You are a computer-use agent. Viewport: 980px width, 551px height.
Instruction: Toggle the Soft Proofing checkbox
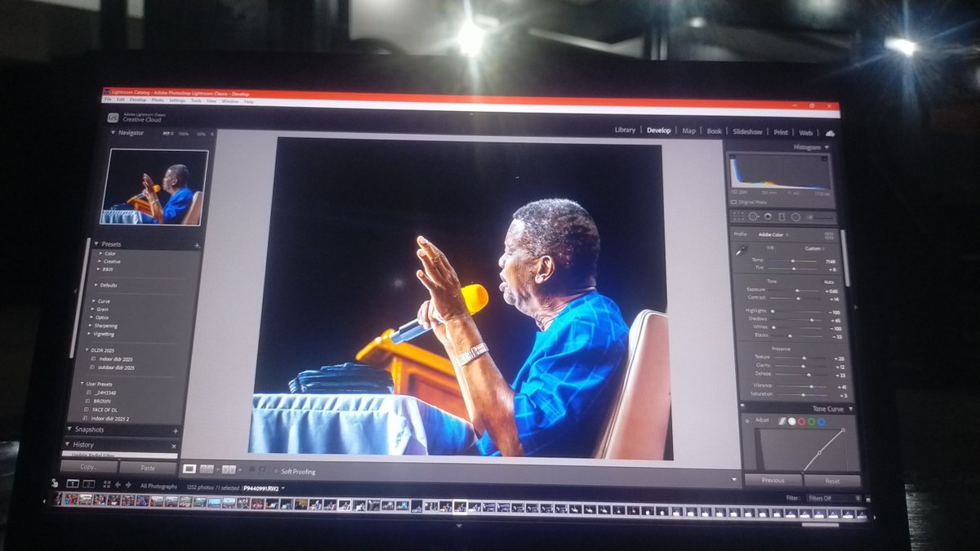click(275, 471)
